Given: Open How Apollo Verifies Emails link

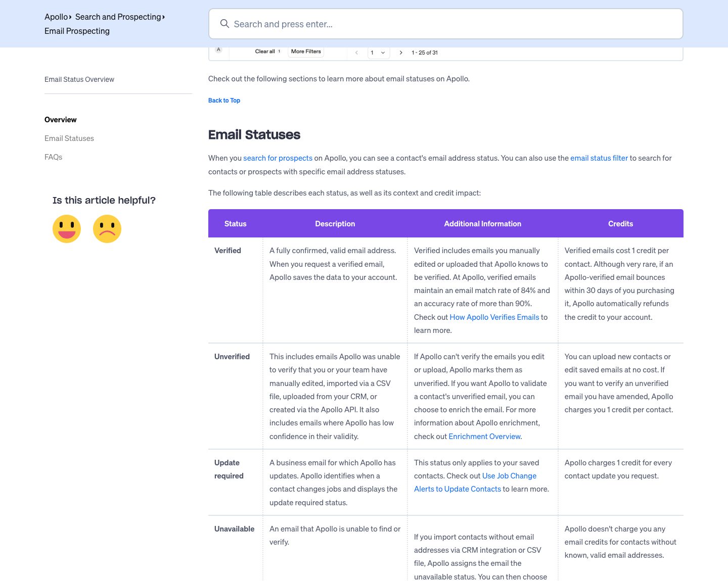Looking at the screenshot, I should coord(494,317).
